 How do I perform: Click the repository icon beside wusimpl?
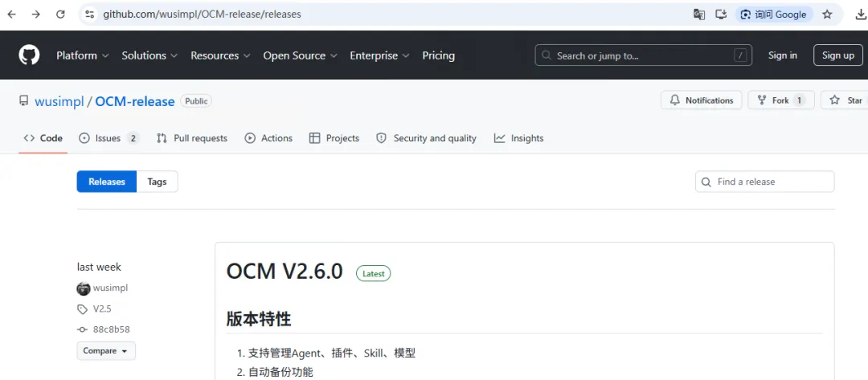pos(24,100)
